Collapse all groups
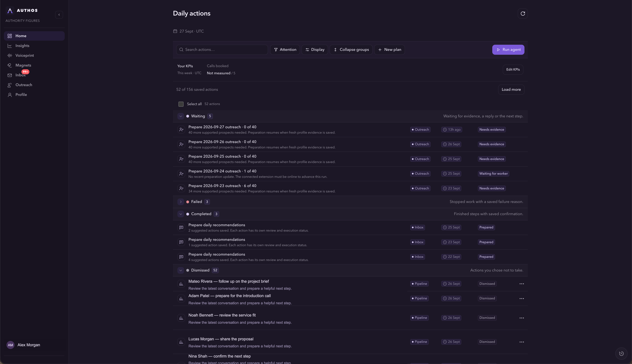Screen dimensions: 632x364 (351, 50)
